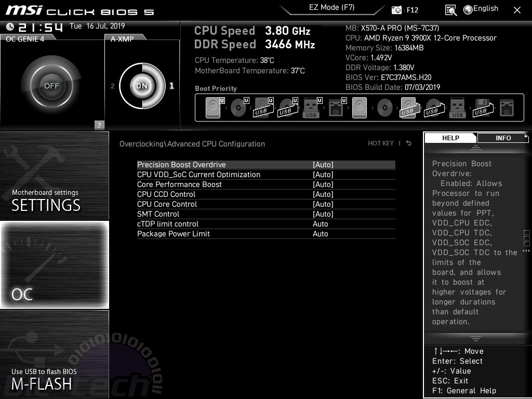Click the DDR Speed 3466 MHz readout
This screenshot has height=399, width=532.
255,45
